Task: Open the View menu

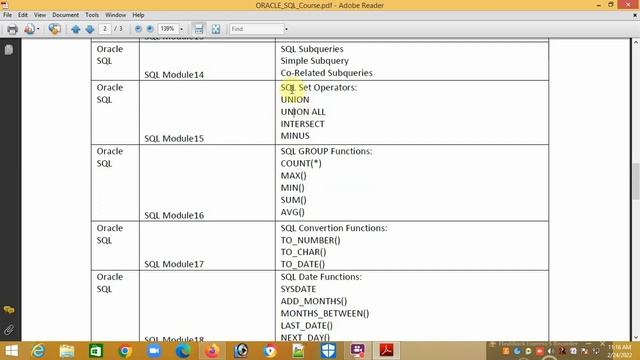Action: click(40, 15)
